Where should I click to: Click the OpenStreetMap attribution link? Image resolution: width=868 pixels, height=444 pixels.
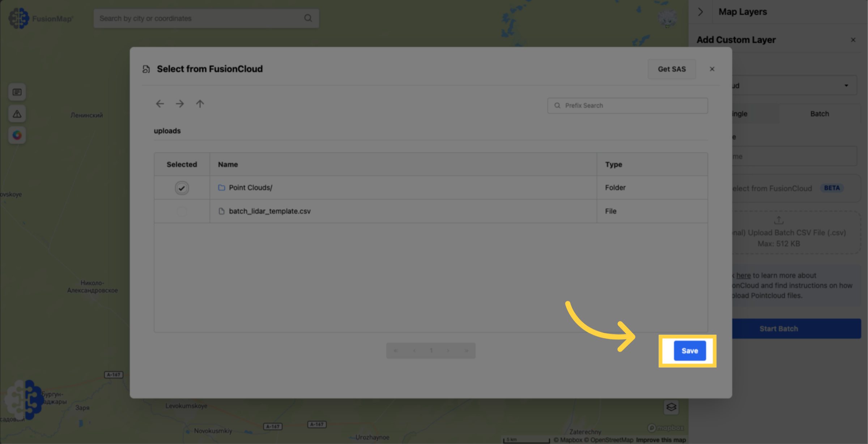[609, 440]
